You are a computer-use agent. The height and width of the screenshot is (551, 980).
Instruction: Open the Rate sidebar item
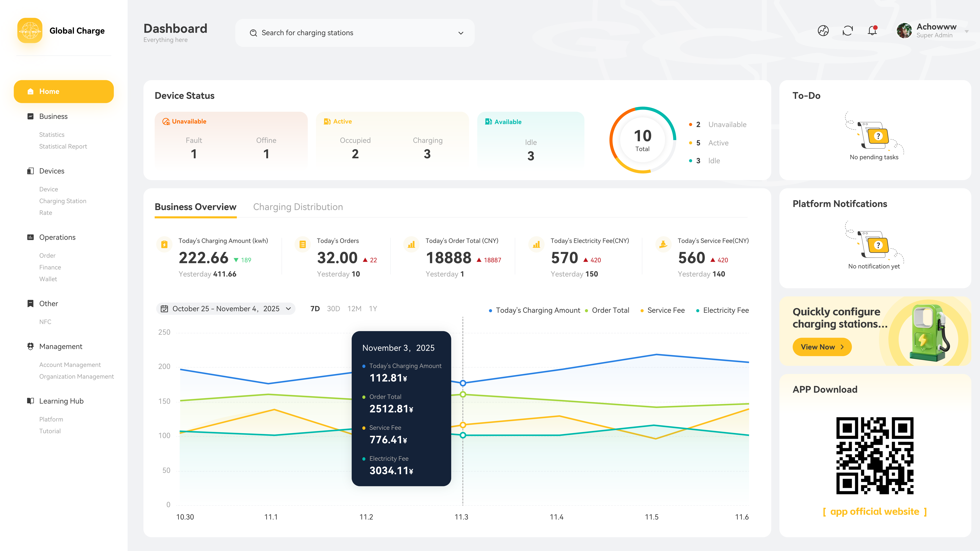click(46, 213)
